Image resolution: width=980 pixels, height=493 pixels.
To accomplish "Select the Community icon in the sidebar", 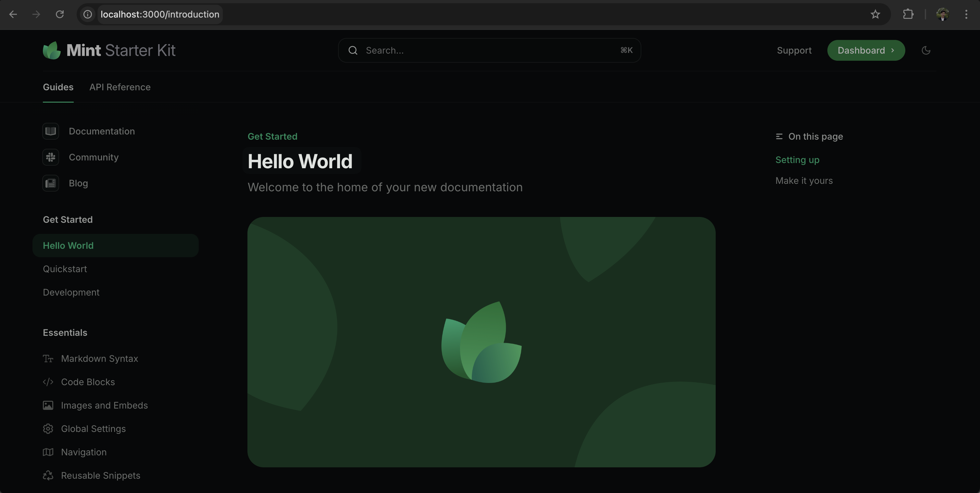I will [x=51, y=157].
